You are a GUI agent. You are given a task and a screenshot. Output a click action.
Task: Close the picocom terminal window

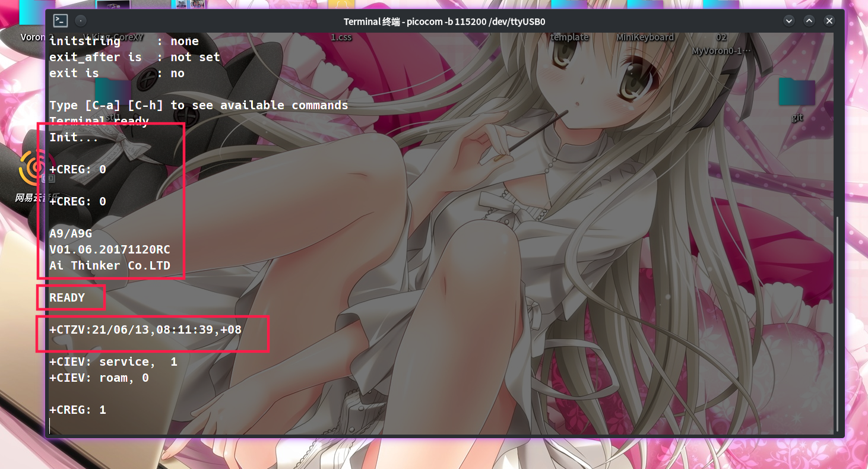click(829, 21)
